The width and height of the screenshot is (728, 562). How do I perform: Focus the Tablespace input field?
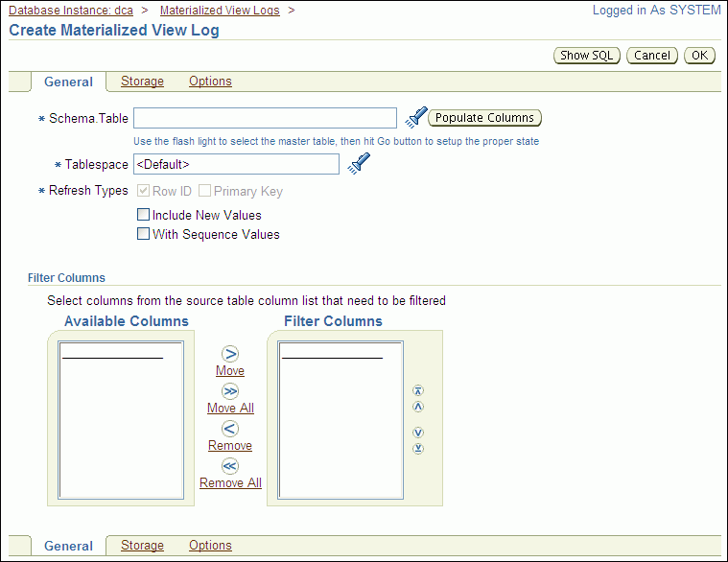pos(236,164)
